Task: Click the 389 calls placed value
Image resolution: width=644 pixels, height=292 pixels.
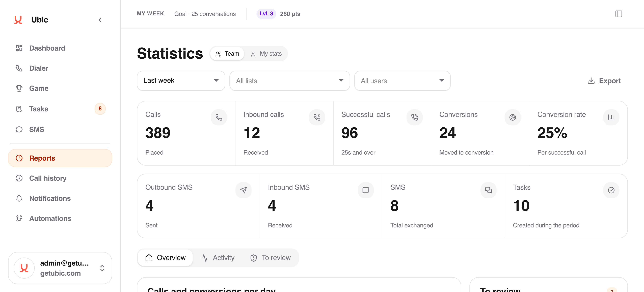Action: 158,133
